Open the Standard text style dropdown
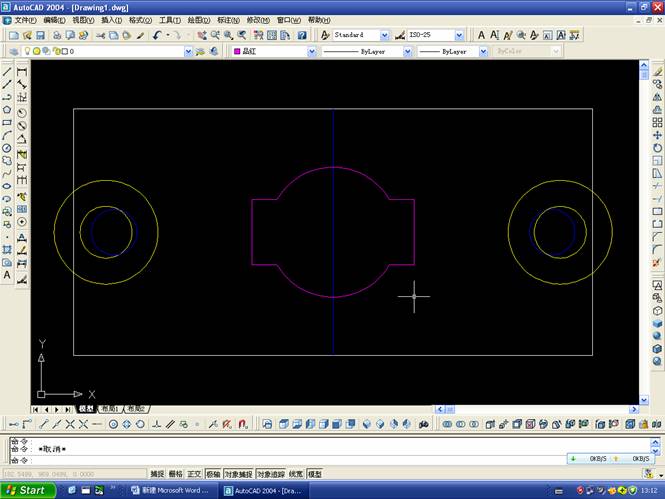Viewport: 665px width, 499px height. [385, 35]
